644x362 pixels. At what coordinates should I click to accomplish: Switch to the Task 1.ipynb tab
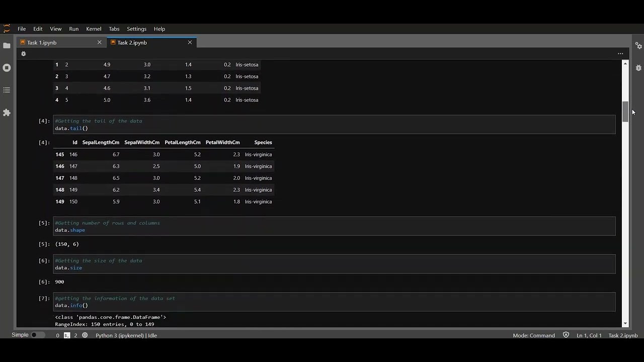(61, 43)
